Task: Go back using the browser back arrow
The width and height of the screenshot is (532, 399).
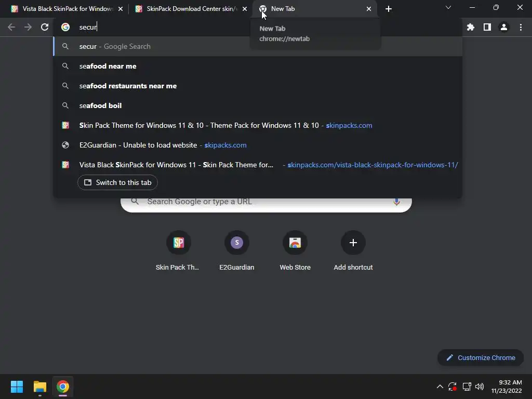Action: click(x=11, y=27)
